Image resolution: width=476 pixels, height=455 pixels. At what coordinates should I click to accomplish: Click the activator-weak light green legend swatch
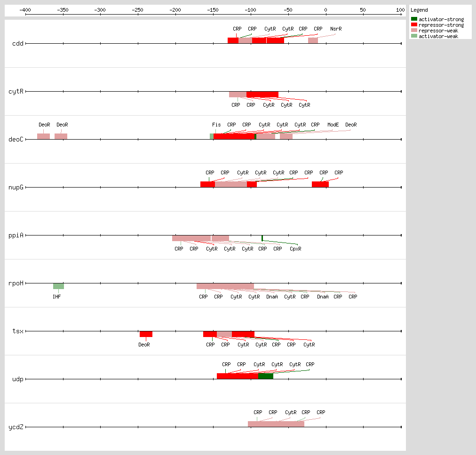coord(414,36)
